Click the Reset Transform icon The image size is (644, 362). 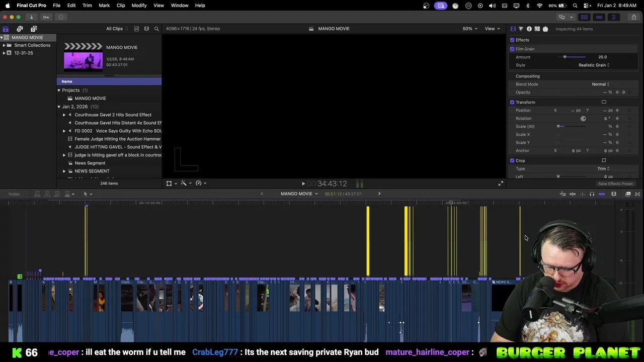point(604,102)
